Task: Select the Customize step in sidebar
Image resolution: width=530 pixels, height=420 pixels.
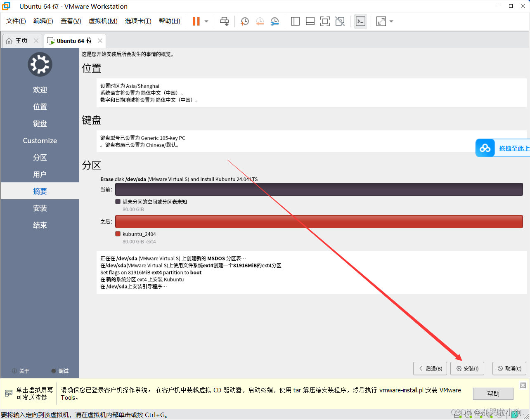Action: click(x=40, y=141)
